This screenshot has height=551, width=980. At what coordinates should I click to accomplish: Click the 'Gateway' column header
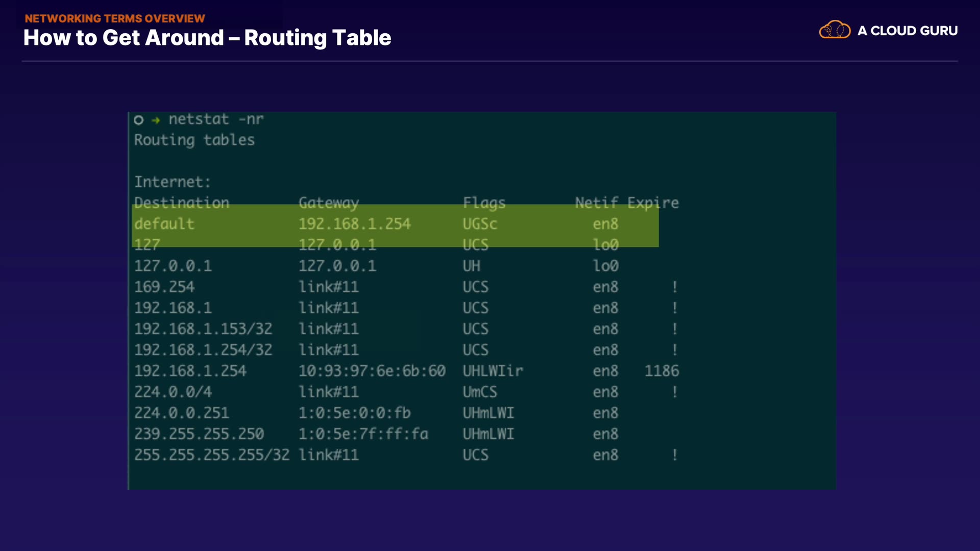(329, 203)
